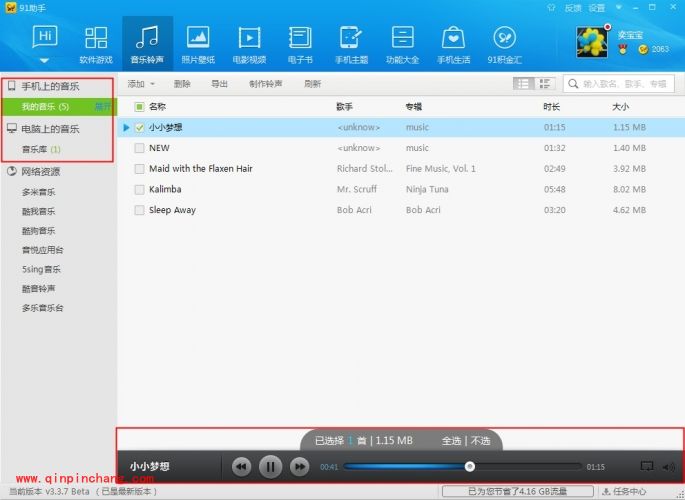The height and width of the screenshot is (500, 685).
Task: Click the gold coin points icon
Action: 643,49
